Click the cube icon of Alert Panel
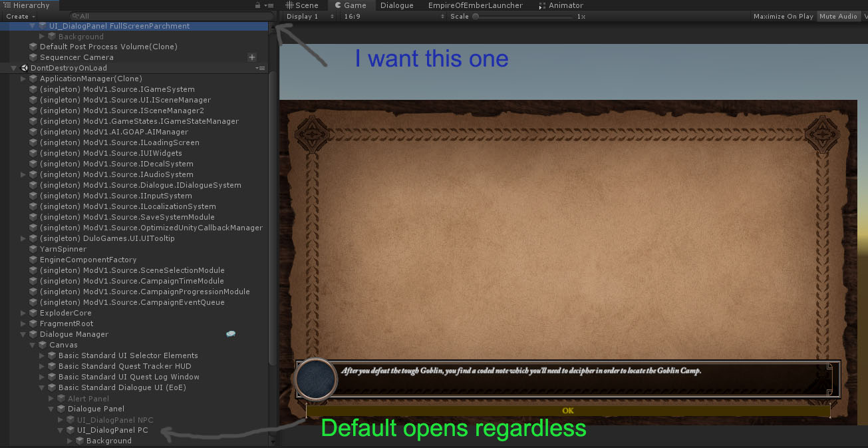The width and height of the screenshot is (868, 448). pos(61,399)
